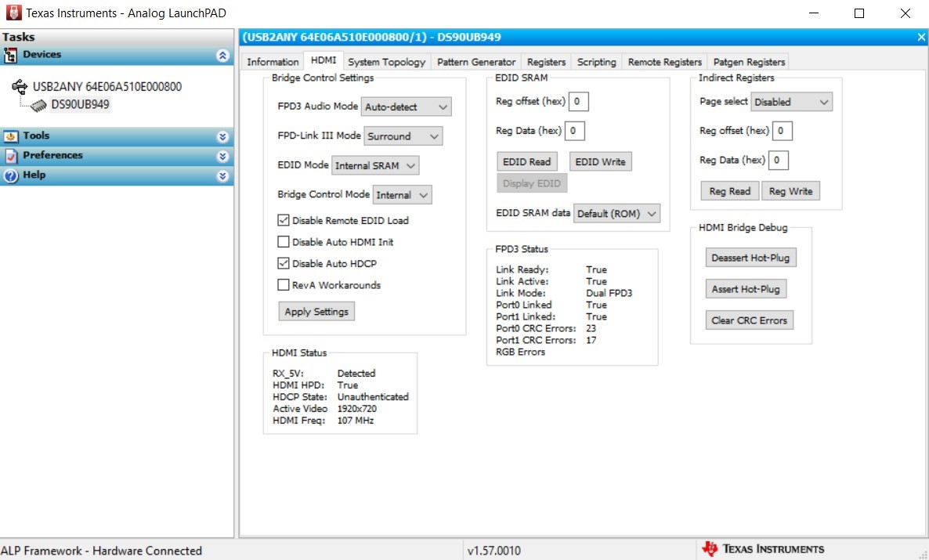Click the Clear CRC Errors button
This screenshot has height=560, width=929.
(x=750, y=320)
